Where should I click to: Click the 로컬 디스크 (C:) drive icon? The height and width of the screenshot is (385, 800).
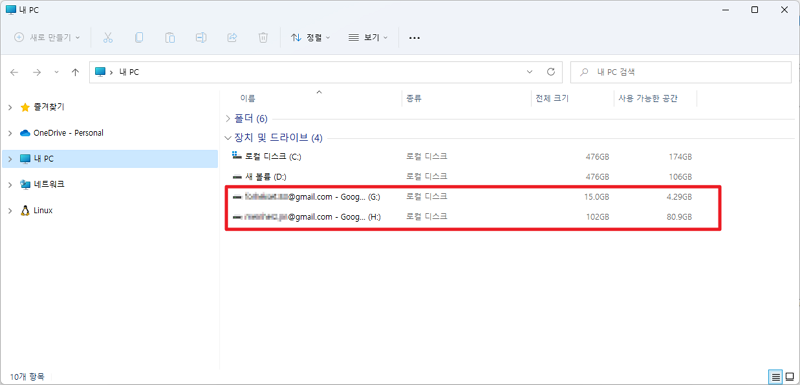pos(236,156)
